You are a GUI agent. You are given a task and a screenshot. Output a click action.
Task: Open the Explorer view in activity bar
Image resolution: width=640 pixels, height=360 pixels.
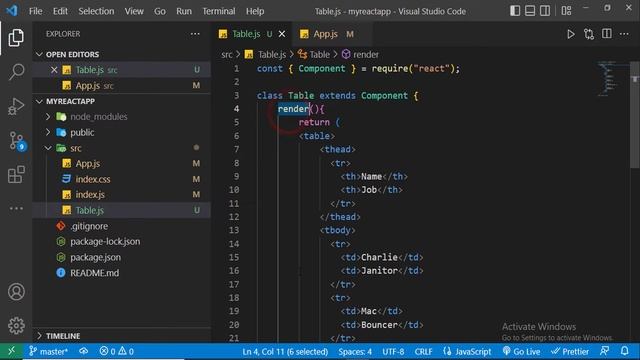click(x=16, y=38)
